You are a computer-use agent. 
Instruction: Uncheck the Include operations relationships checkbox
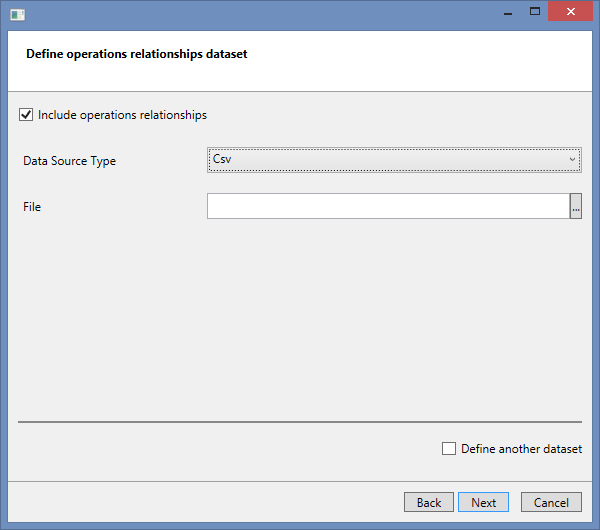(x=26, y=115)
